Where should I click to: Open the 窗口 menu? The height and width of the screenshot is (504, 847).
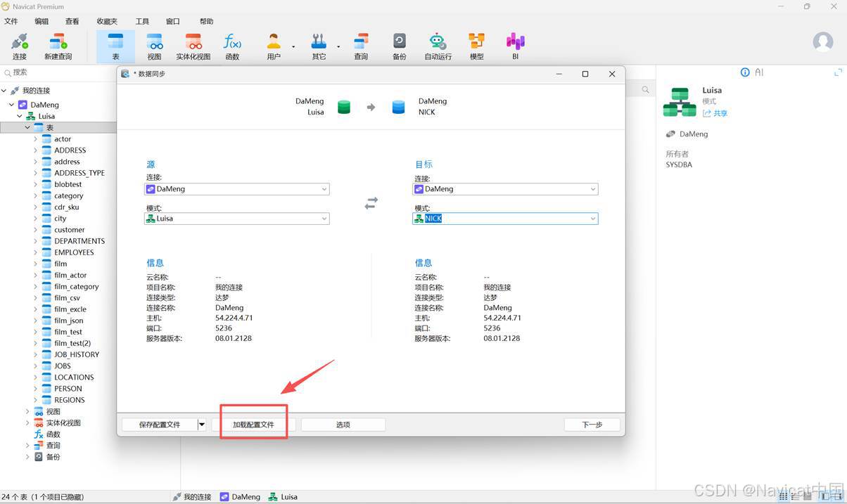(172, 21)
